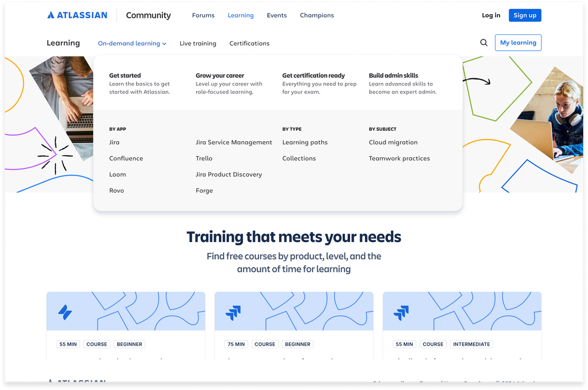Select Rovo under By App
588x390 pixels.
tap(117, 191)
